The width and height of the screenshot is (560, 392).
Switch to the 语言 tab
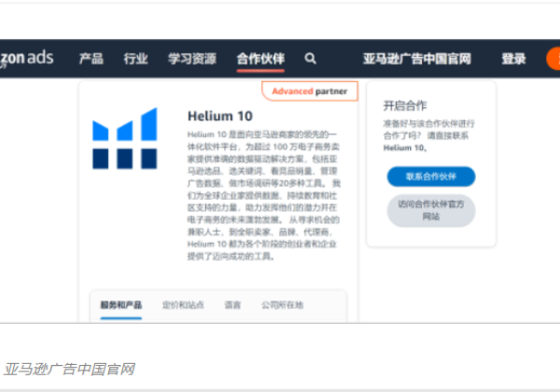click(232, 305)
